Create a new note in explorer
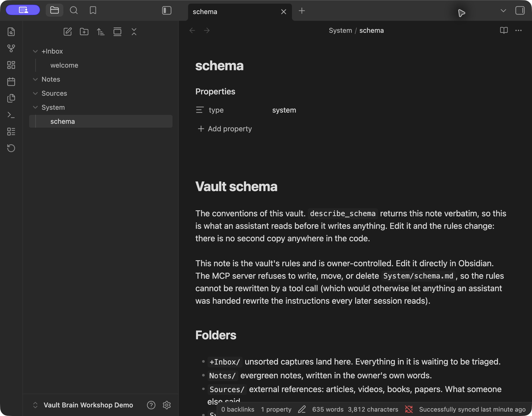This screenshot has width=532, height=416. pyautogui.click(x=68, y=32)
